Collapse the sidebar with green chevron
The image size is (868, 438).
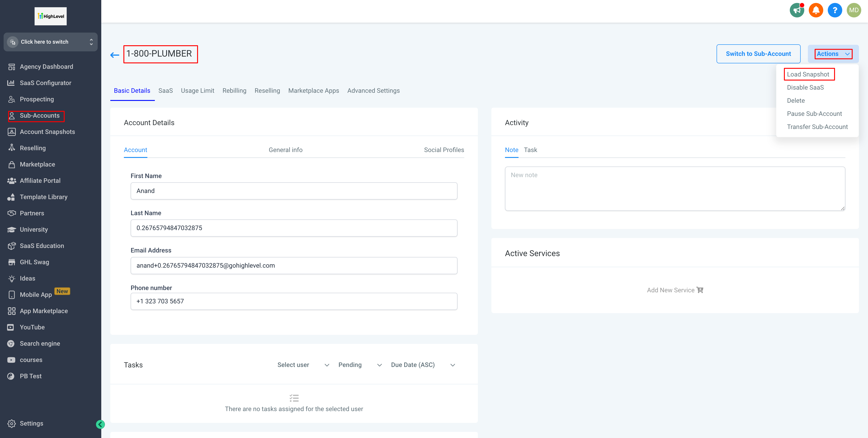100,424
